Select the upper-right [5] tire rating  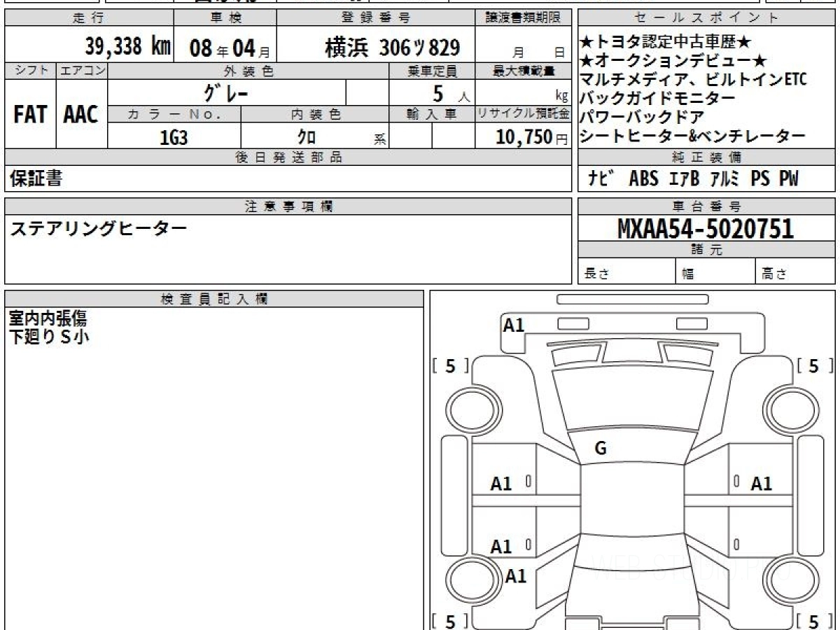coord(813,366)
